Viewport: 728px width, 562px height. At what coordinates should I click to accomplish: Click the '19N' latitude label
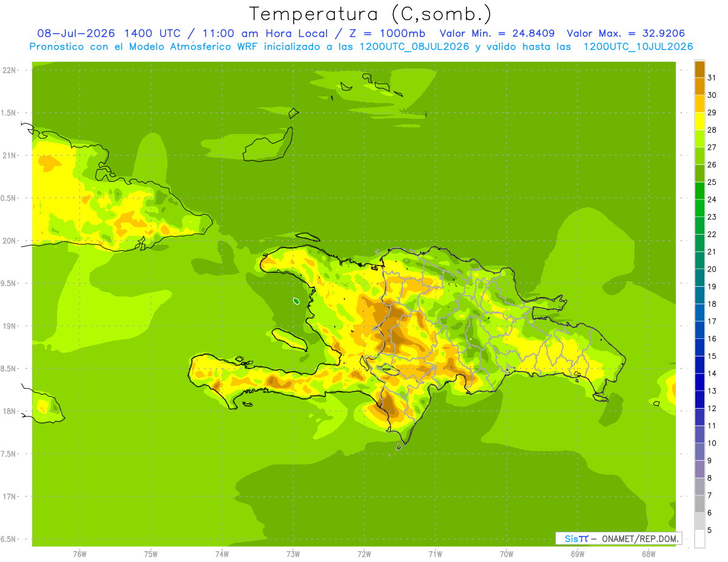10,326
